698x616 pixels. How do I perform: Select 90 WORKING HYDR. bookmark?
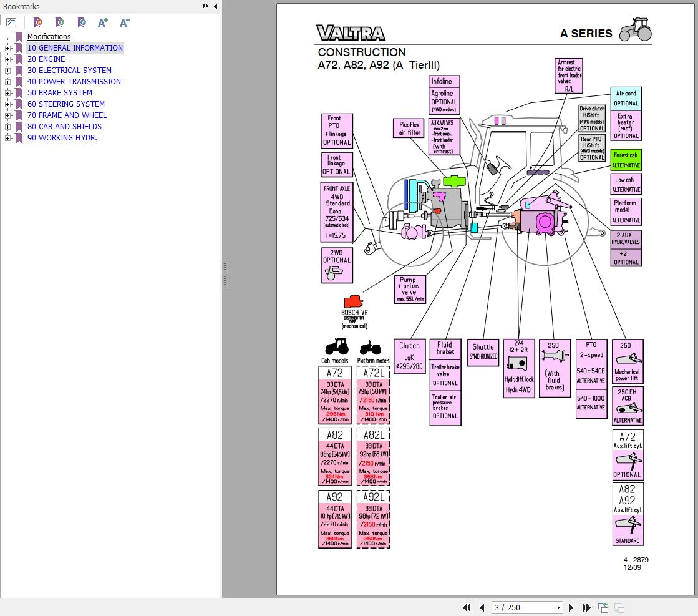click(62, 138)
